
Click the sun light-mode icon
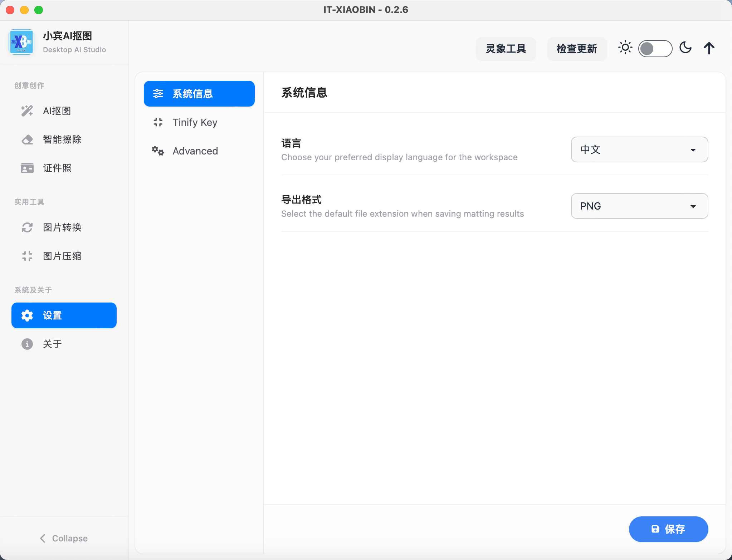tap(625, 48)
